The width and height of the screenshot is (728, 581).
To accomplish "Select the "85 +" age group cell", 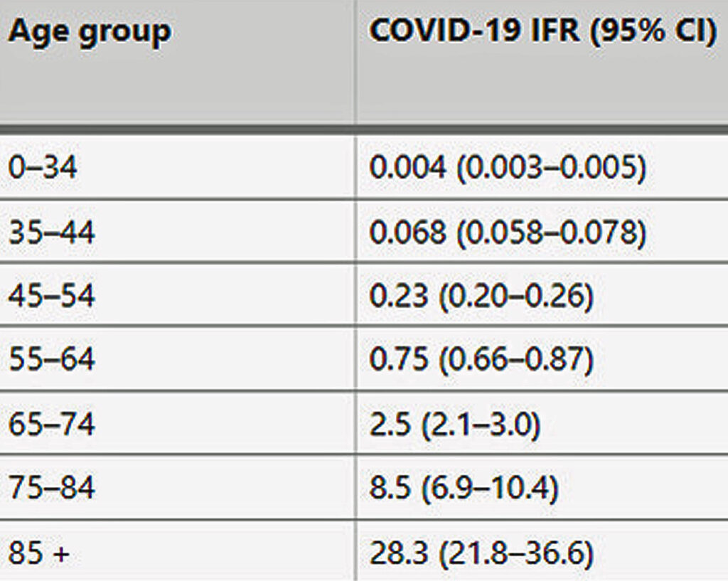I will pyautogui.click(x=39, y=553).
